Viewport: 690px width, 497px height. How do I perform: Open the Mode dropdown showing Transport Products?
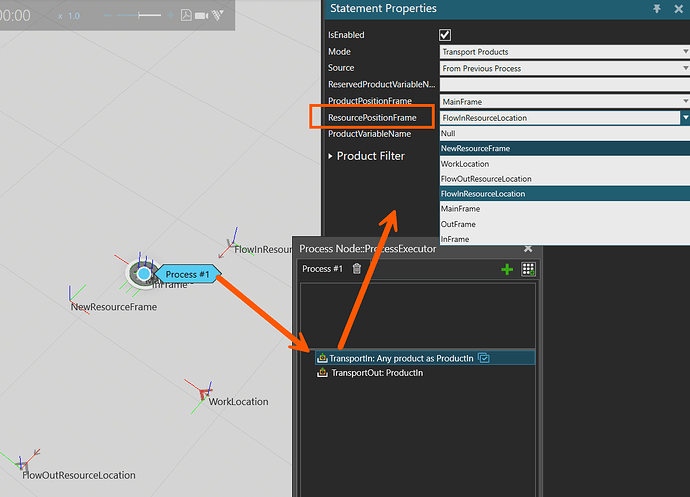coord(565,52)
